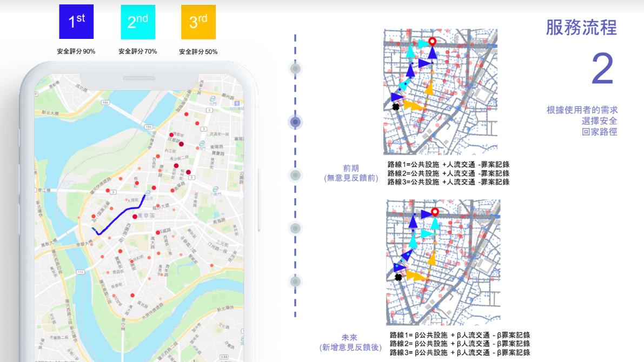This screenshot has height=362, width=644.
Task: Click the 選擇安全 text line
Action: pyautogui.click(x=599, y=120)
